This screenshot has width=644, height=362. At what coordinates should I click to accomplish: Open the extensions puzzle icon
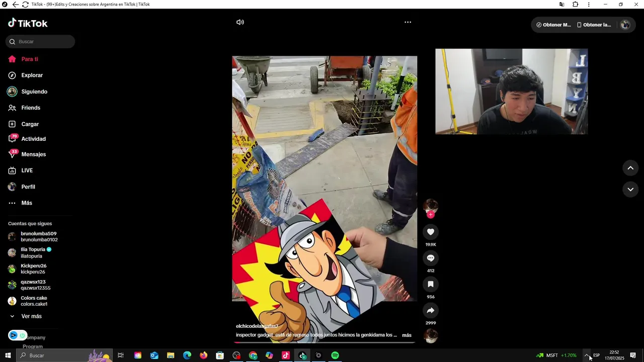point(575,5)
